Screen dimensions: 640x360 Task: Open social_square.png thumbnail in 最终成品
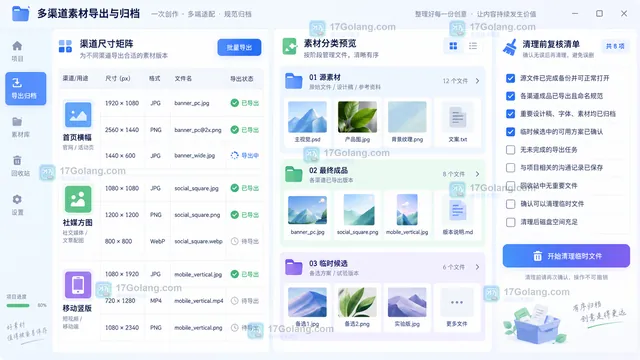pyautogui.click(x=359, y=210)
